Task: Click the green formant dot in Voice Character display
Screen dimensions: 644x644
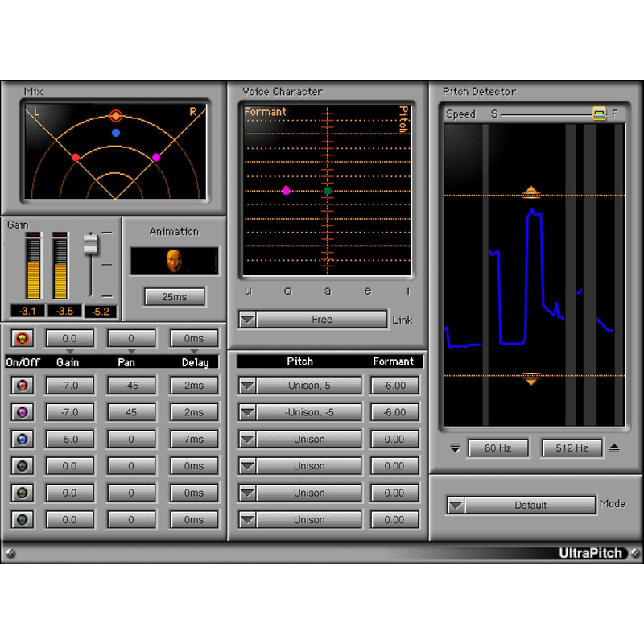Action: [x=328, y=191]
